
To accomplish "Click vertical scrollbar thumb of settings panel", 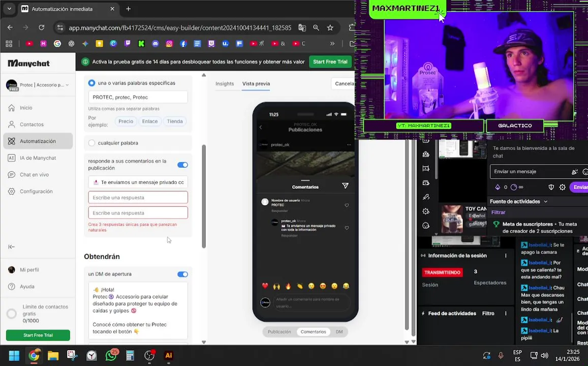I will pos(204,197).
